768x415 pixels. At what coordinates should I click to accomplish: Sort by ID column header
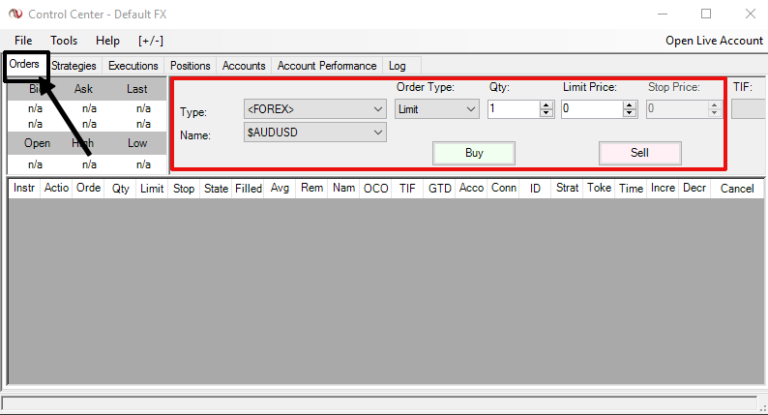click(x=535, y=188)
